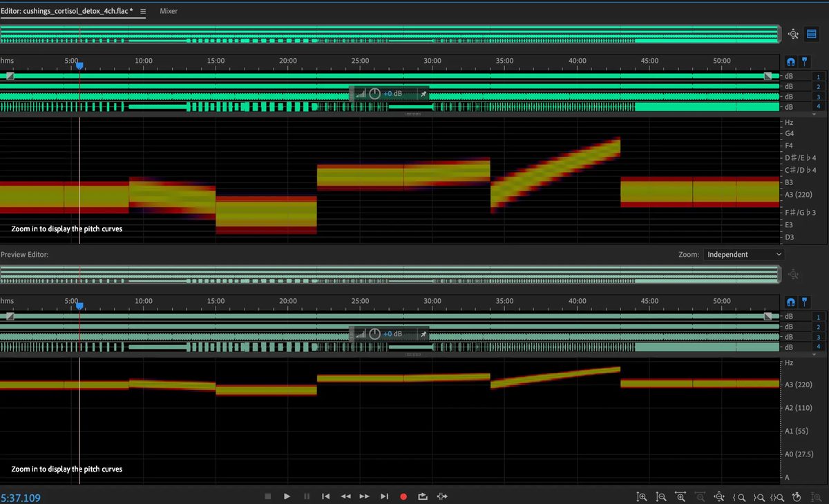Click Zoom In Time icon
Viewport: 829px width, 504px height.
pyautogui.click(x=680, y=496)
